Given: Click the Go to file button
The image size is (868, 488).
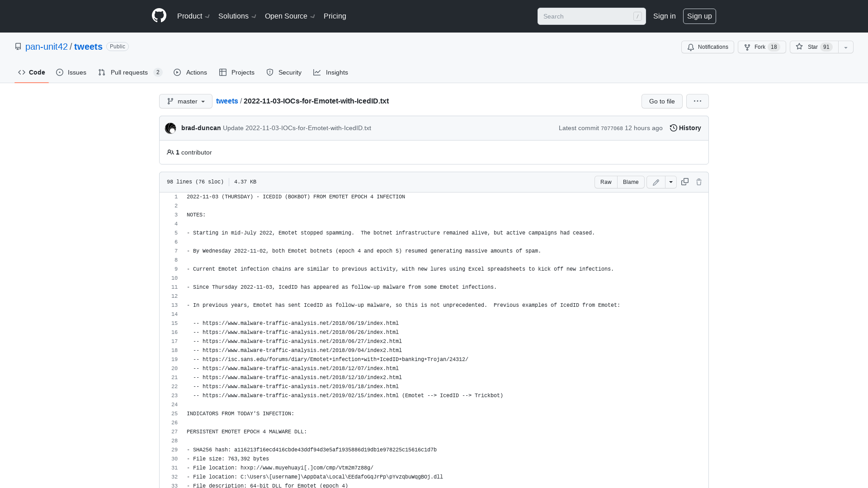Looking at the screenshot, I should click(661, 101).
